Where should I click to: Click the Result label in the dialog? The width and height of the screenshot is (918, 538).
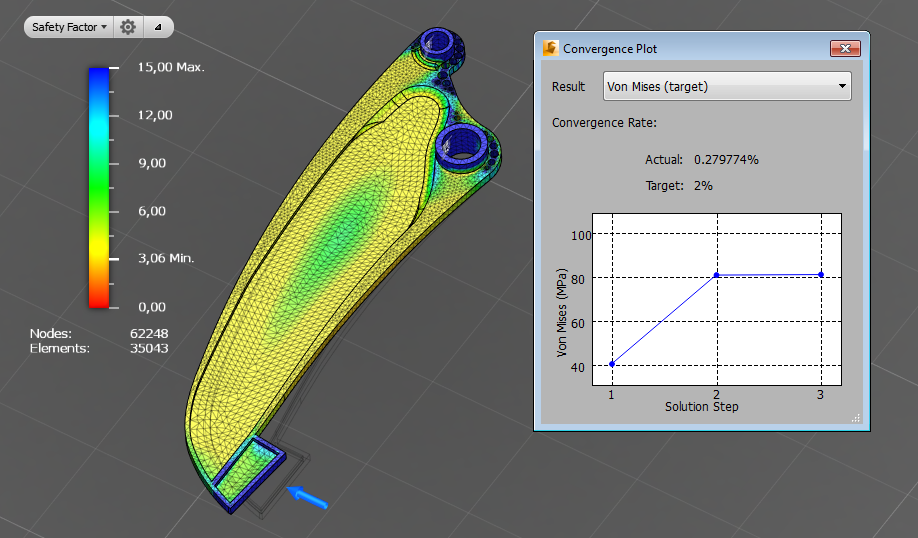click(x=568, y=87)
